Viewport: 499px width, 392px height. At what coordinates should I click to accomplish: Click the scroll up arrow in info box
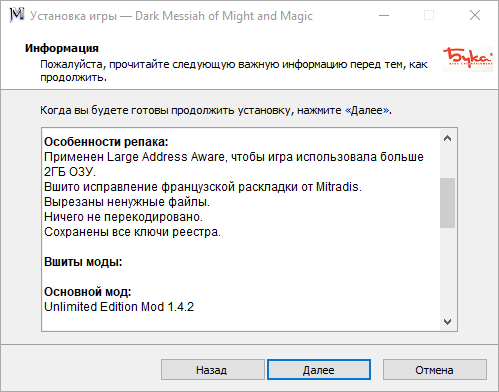pos(447,138)
